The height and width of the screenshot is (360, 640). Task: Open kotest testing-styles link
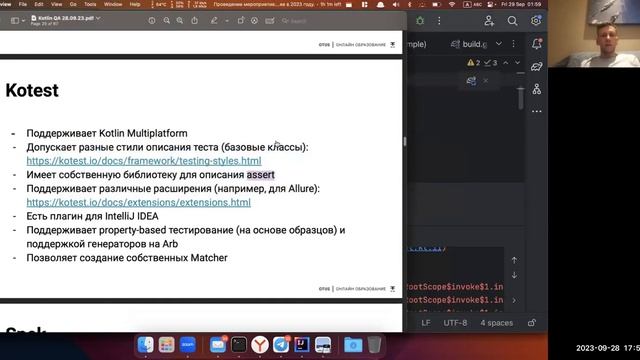(x=144, y=161)
